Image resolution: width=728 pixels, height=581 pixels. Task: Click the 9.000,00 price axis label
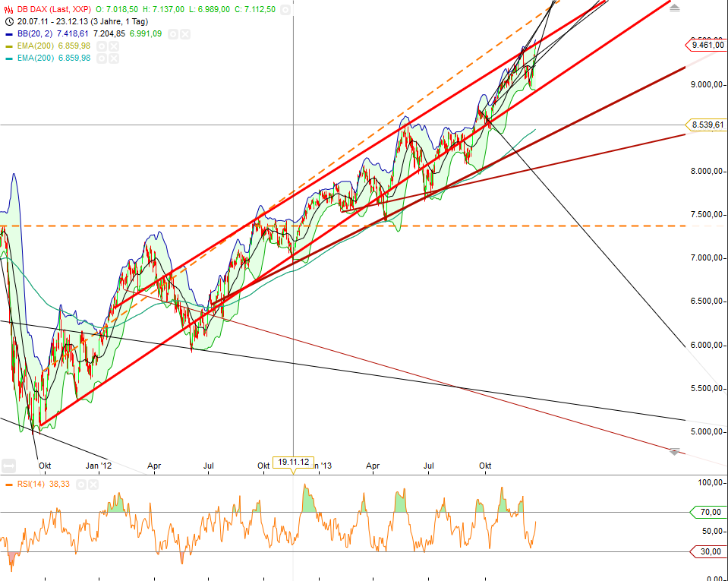(708, 84)
